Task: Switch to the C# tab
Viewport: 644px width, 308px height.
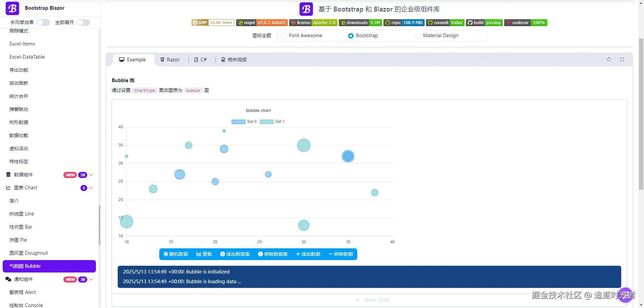Action: (x=200, y=60)
